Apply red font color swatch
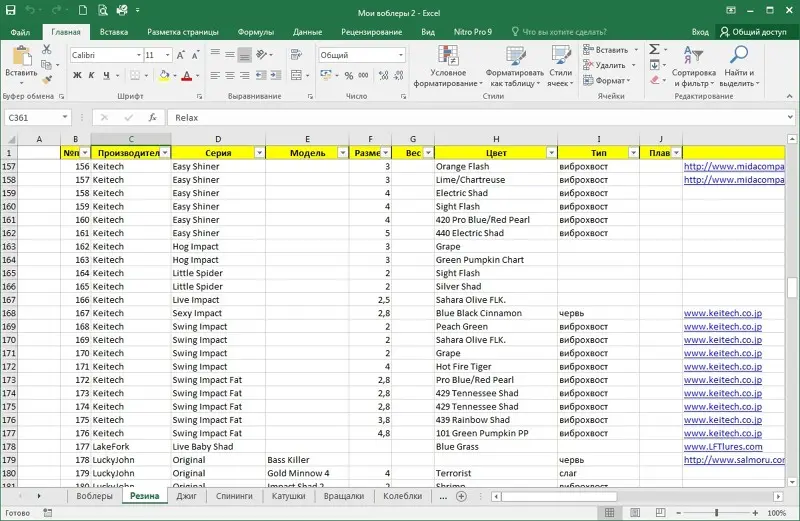This screenshot has height=521, width=800. 187,76
